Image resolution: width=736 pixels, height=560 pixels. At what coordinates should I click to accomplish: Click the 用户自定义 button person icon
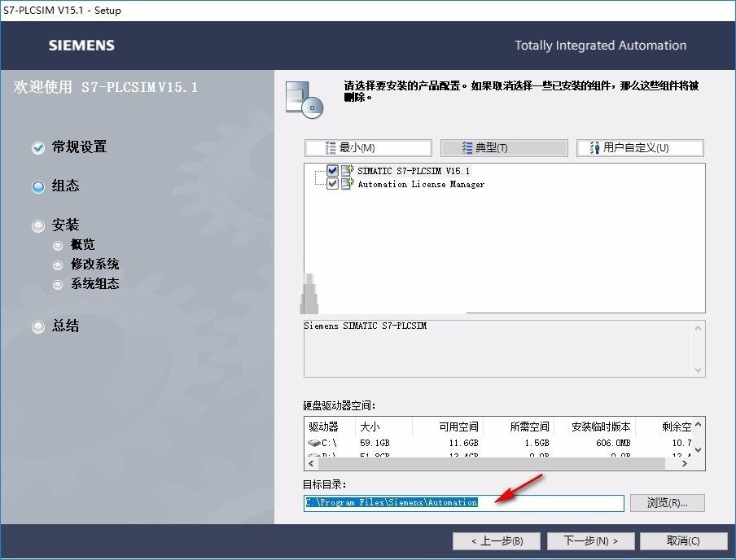[594, 148]
